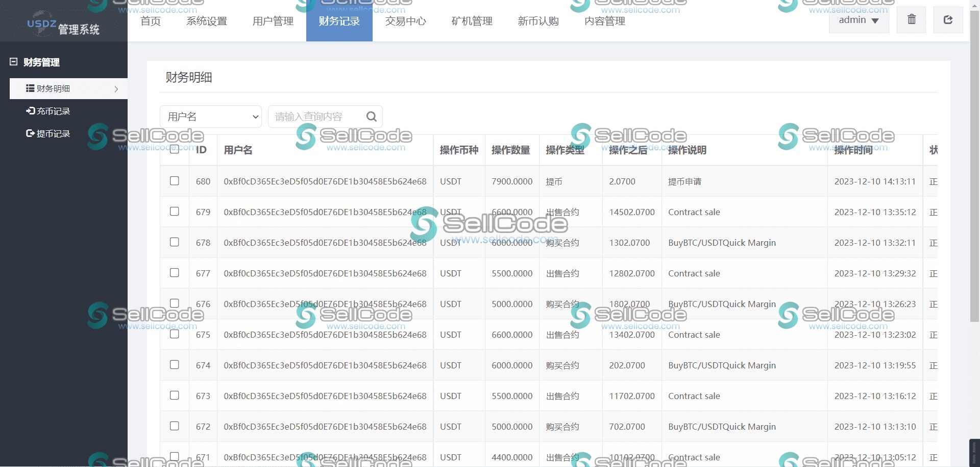Open the admin account dropdown
Viewport: 980px width, 467px height.
859,20
